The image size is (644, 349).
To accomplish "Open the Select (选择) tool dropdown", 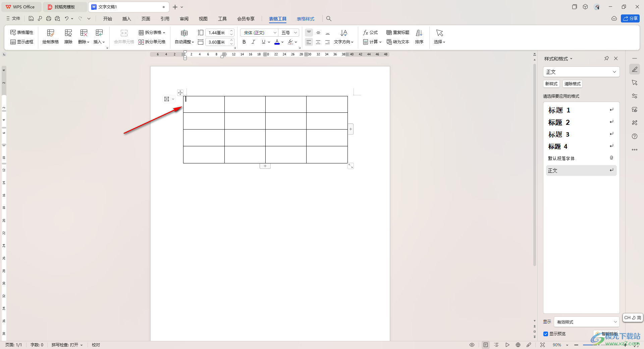I will pos(439,37).
